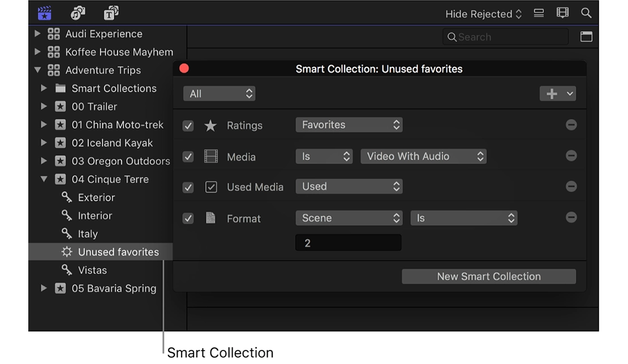This screenshot has height=364, width=628.
Task: Open the Photos and Audio sidebar
Action: point(78,12)
